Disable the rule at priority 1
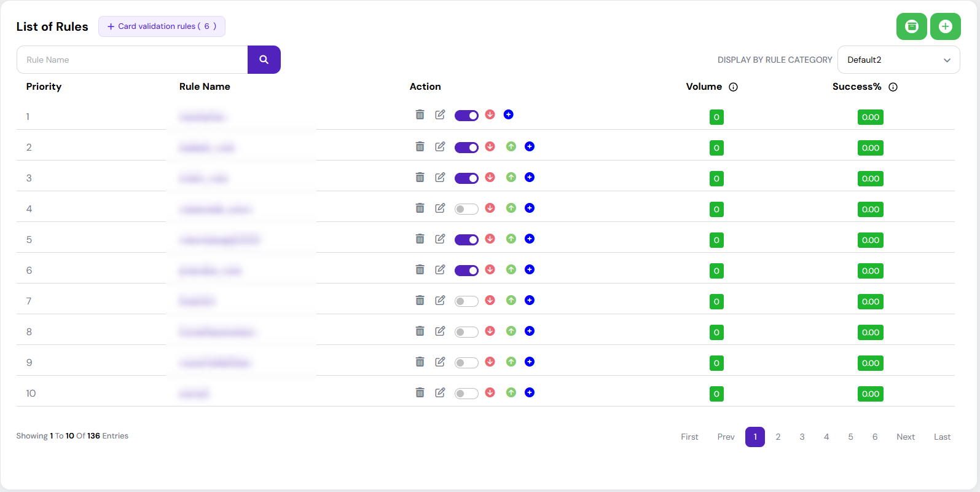The image size is (980, 492). click(x=466, y=116)
